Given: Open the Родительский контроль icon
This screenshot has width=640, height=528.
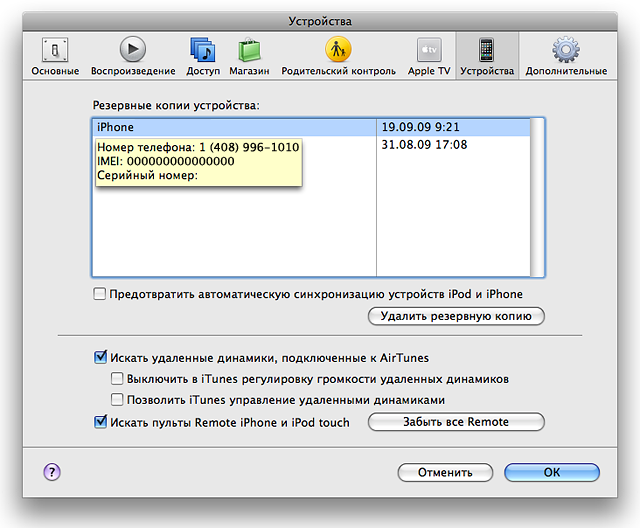Looking at the screenshot, I should point(338,49).
